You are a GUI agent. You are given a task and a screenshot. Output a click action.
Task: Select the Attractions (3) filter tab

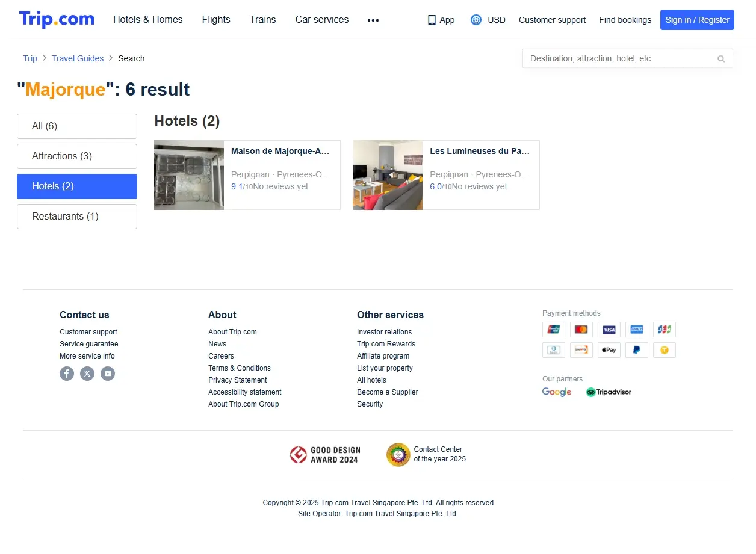point(77,156)
